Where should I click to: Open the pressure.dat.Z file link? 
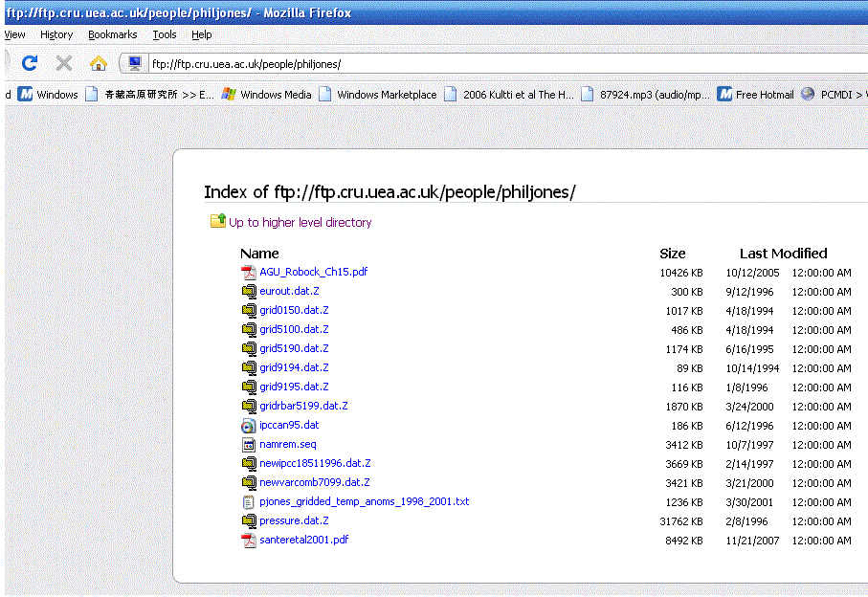(294, 520)
